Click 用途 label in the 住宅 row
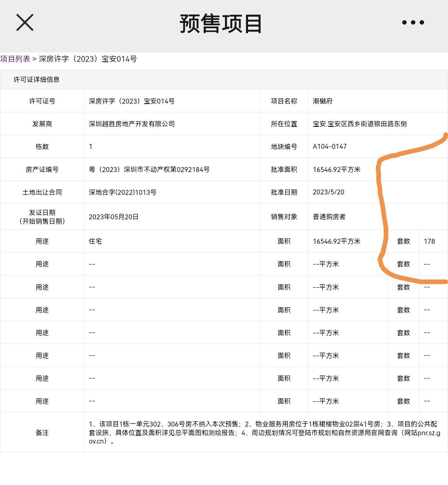The image size is (448, 485). tap(42, 241)
